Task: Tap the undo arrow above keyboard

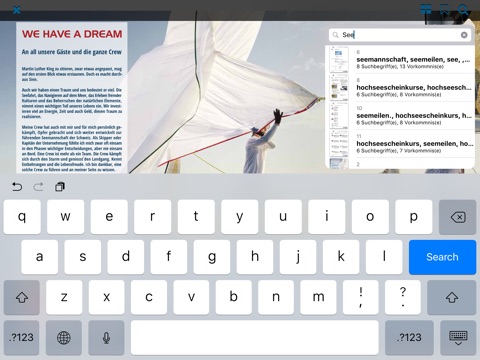Action: point(17,187)
